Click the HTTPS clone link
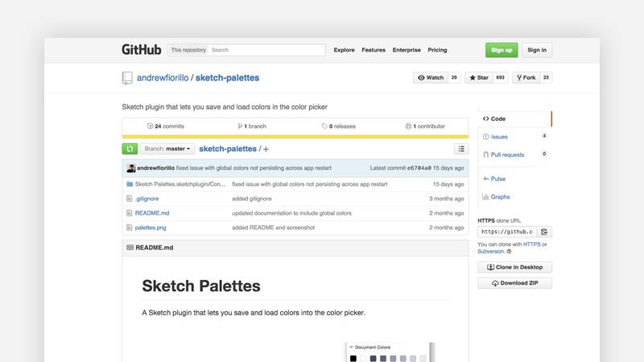This screenshot has height=362, width=644. (532, 245)
